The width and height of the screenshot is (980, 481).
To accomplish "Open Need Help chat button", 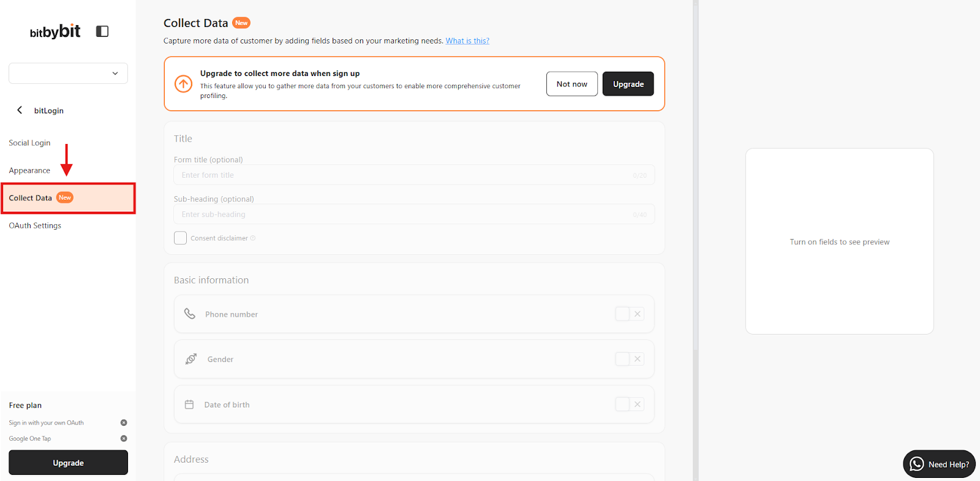I will (x=939, y=464).
